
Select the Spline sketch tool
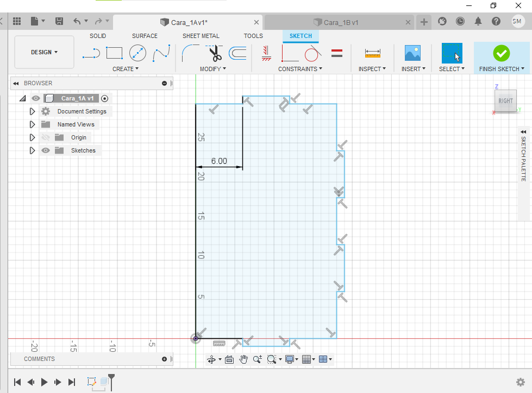click(161, 54)
